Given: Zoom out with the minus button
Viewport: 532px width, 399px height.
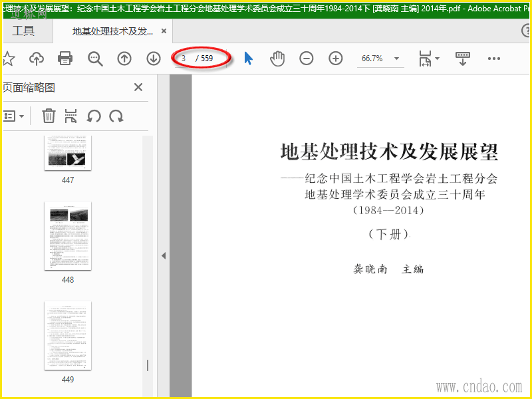Looking at the screenshot, I should click(307, 59).
